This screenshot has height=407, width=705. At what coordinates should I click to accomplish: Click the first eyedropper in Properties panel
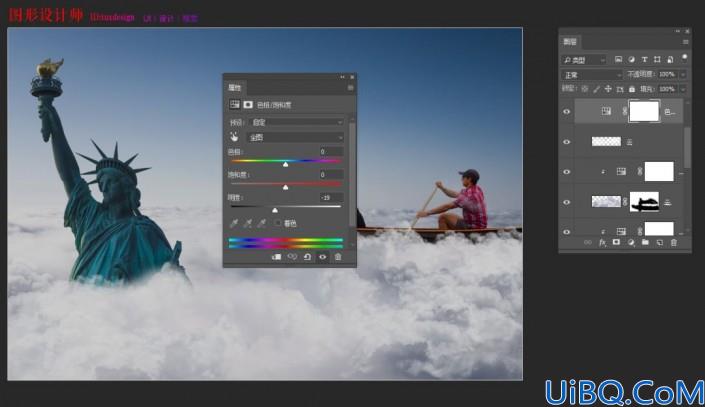[233, 223]
